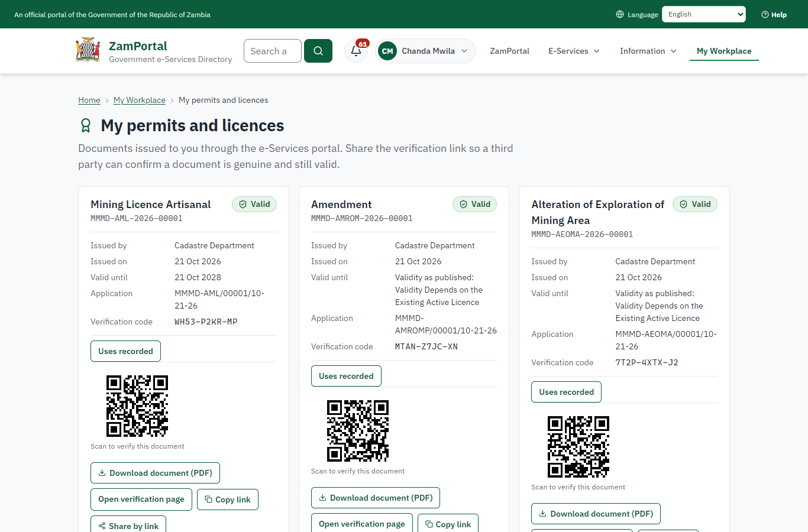
Task: Select the My Workplace nav tab
Action: coord(724,51)
